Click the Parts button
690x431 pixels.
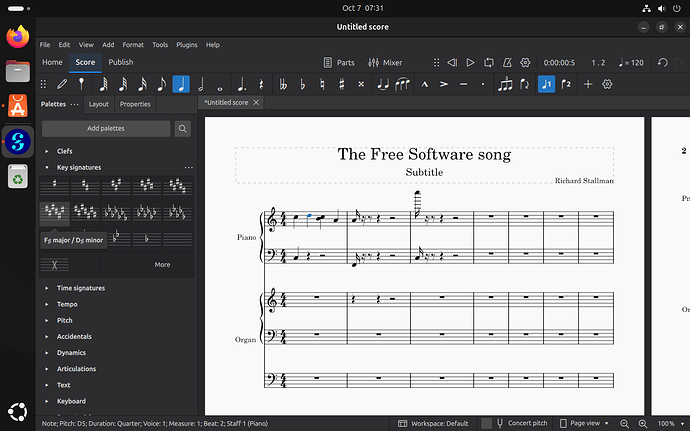point(339,62)
